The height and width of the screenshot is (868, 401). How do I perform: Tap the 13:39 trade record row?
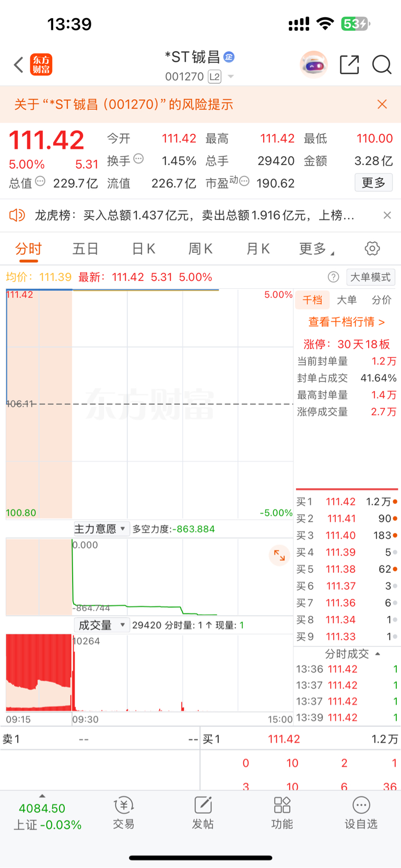click(347, 718)
